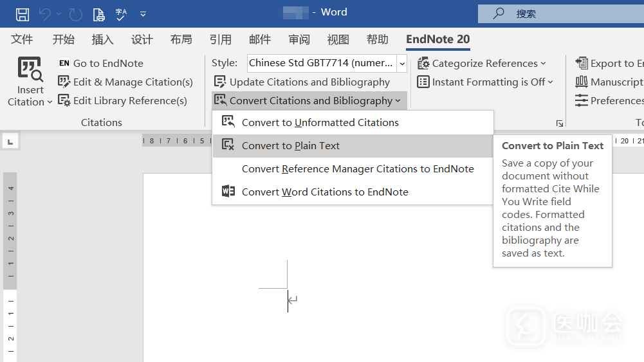
Task: Open the 文件 tab
Action: click(x=22, y=40)
